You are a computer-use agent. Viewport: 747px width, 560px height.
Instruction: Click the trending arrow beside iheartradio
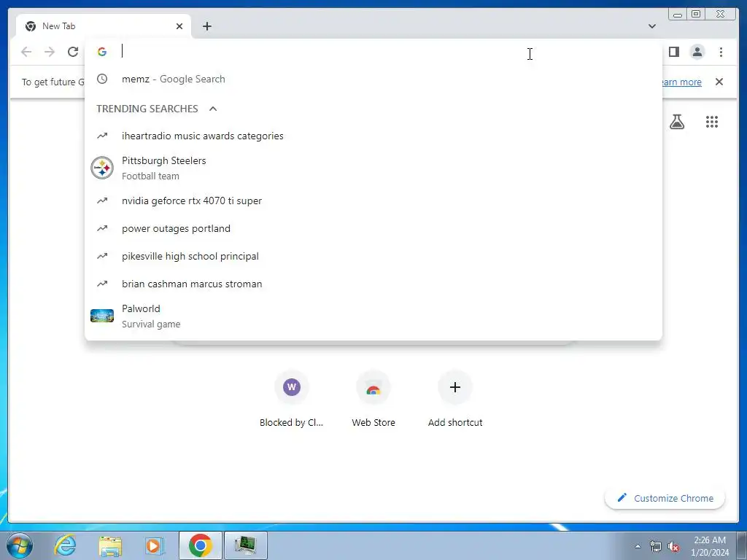[x=102, y=136]
